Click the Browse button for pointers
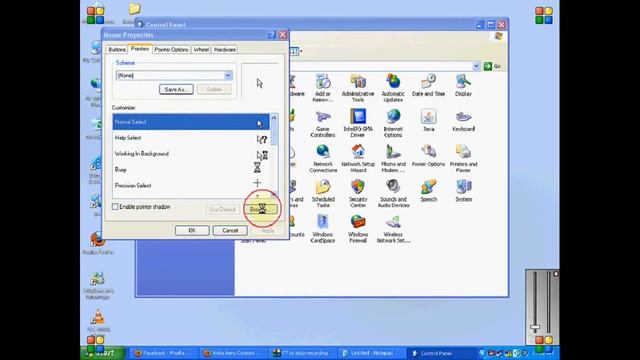This screenshot has width=640, height=360. click(260, 209)
